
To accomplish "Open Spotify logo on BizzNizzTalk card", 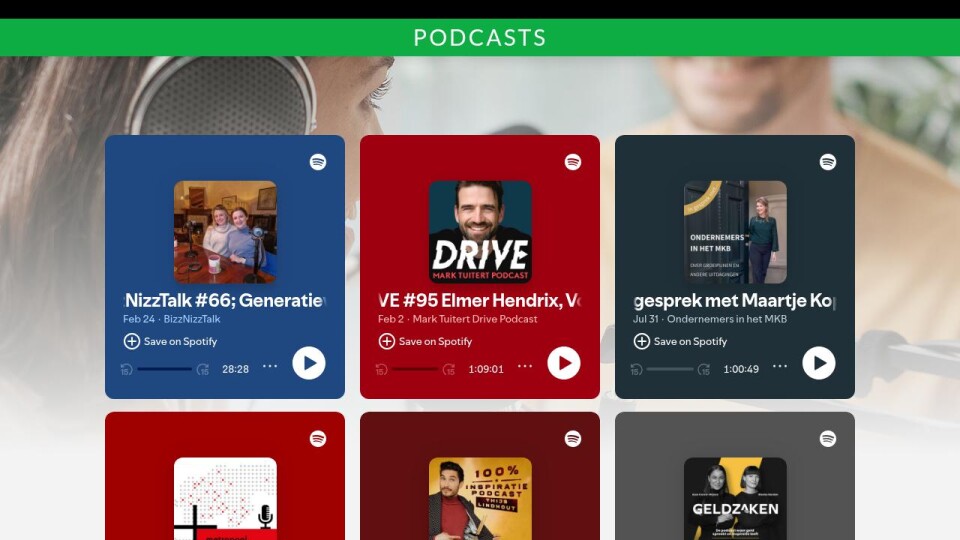I will coord(318,162).
